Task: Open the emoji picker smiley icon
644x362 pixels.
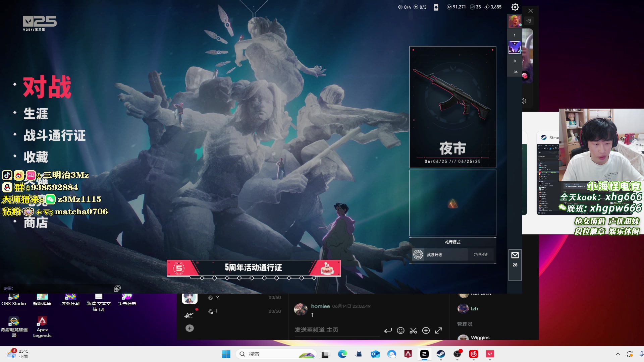Action: 400,330
